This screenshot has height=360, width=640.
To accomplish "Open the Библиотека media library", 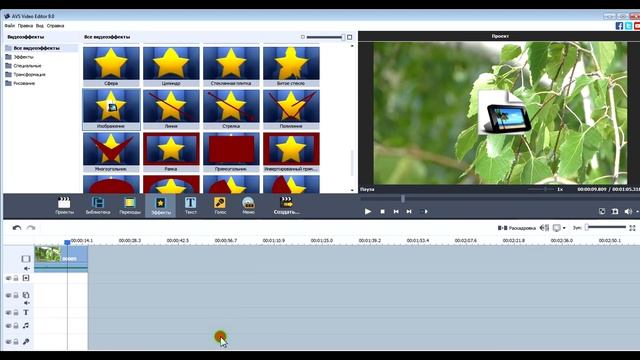I will pos(98,205).
